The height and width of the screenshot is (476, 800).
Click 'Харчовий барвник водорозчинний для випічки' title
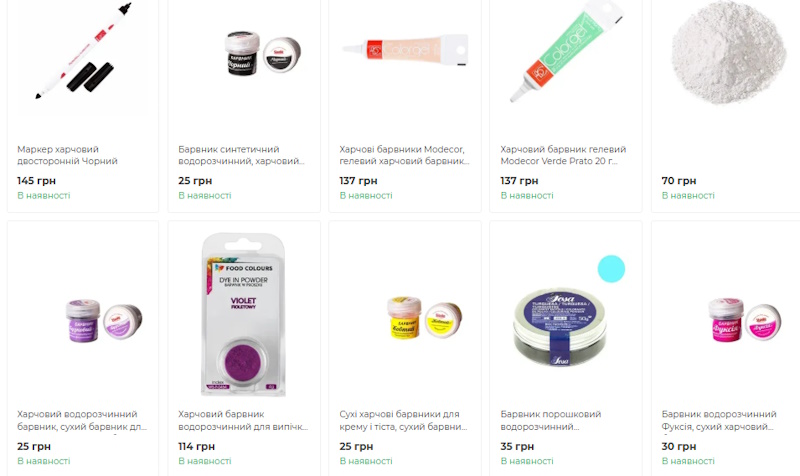coord(243,420)
